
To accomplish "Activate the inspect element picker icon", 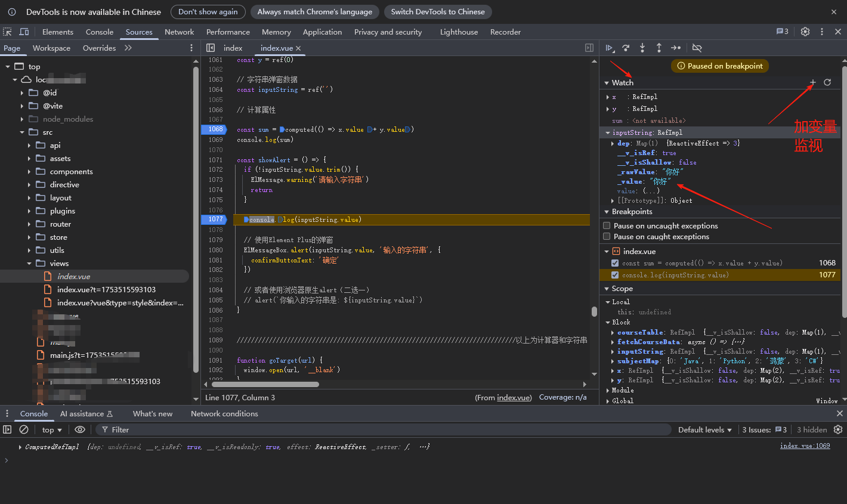I will 8,32.
